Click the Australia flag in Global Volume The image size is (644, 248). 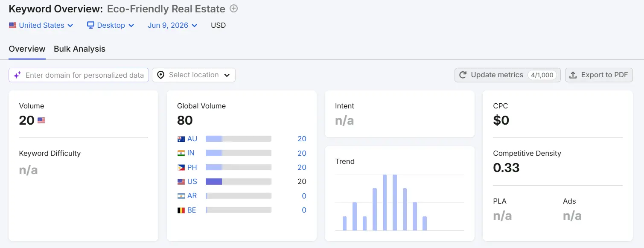(x=181, y=139)
